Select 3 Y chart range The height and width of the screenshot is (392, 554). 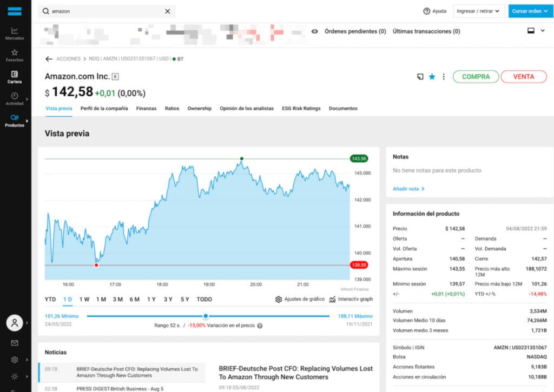tap(168, 300)
